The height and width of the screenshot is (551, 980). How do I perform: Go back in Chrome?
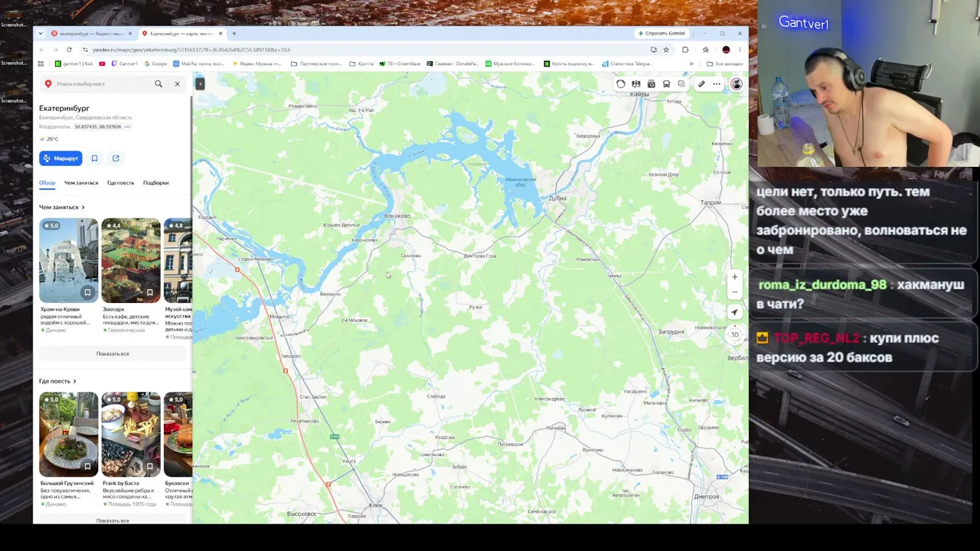point(41,50)
